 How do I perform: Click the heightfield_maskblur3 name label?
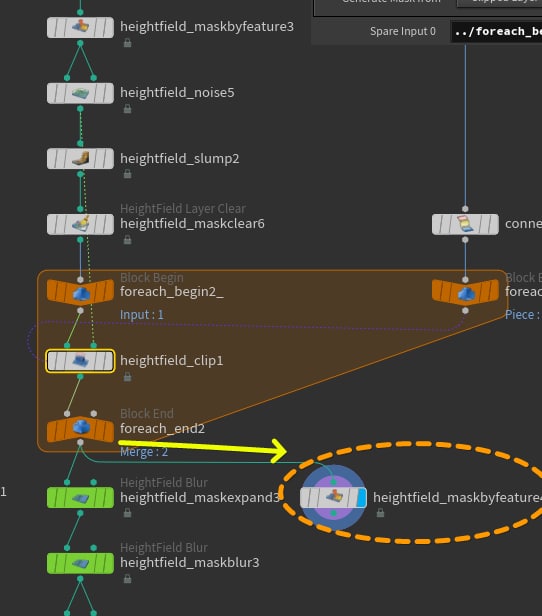pyautogui.click(x=190, y=563)
